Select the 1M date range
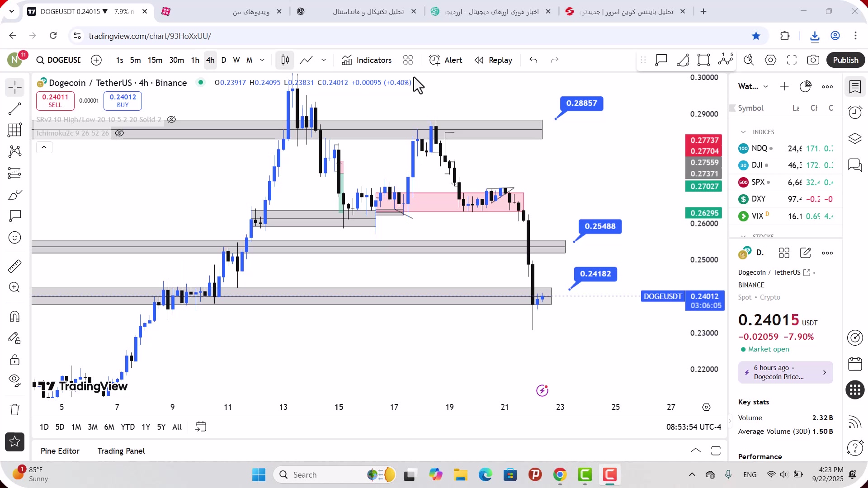Viewport: 868px width, 488px height. point(76,427)
